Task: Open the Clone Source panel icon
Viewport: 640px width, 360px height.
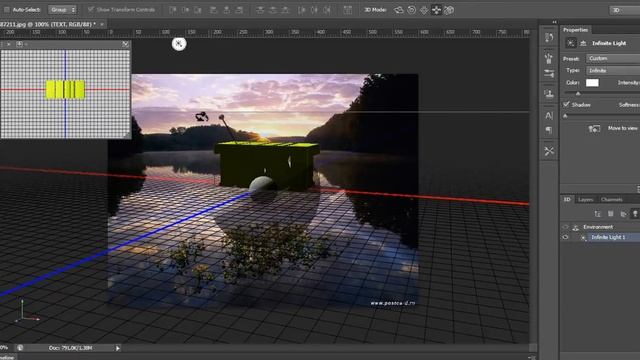Action: (549, 94)
